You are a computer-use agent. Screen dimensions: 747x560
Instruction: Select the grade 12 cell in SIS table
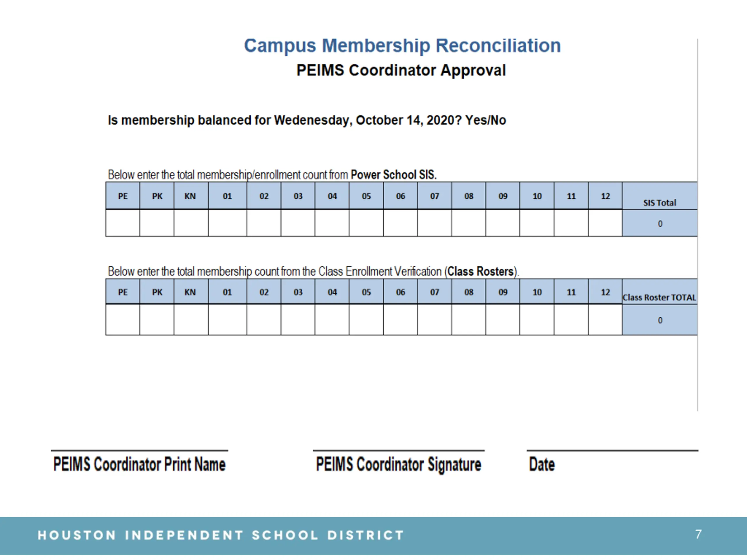pos(605,223)
